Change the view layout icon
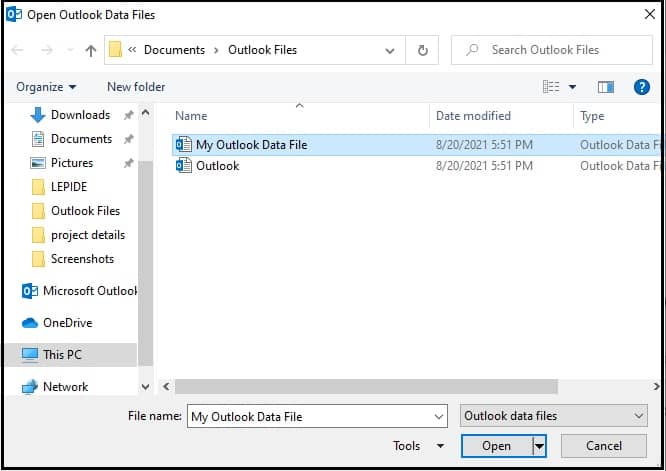The image size is (666, 471). pyautogui.click(x=551, y=87)
